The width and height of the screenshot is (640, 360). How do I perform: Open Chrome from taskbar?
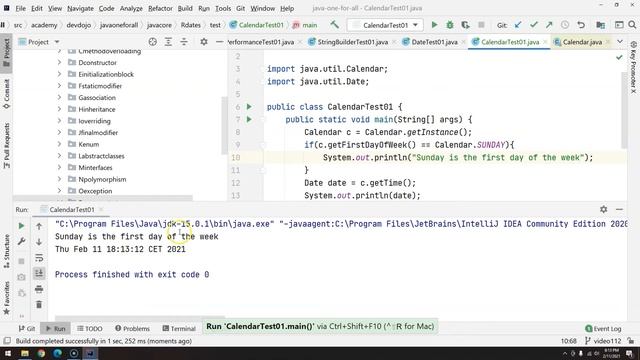[x=41, y=353]
